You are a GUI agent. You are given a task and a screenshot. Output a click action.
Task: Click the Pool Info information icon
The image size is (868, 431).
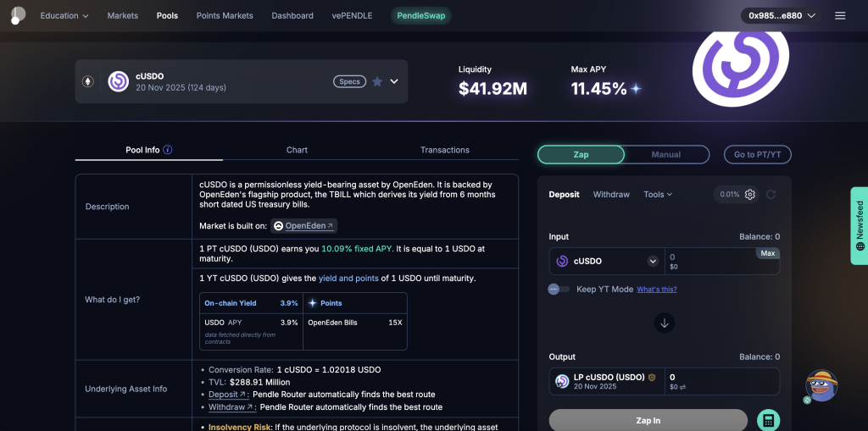pos(168,150)
